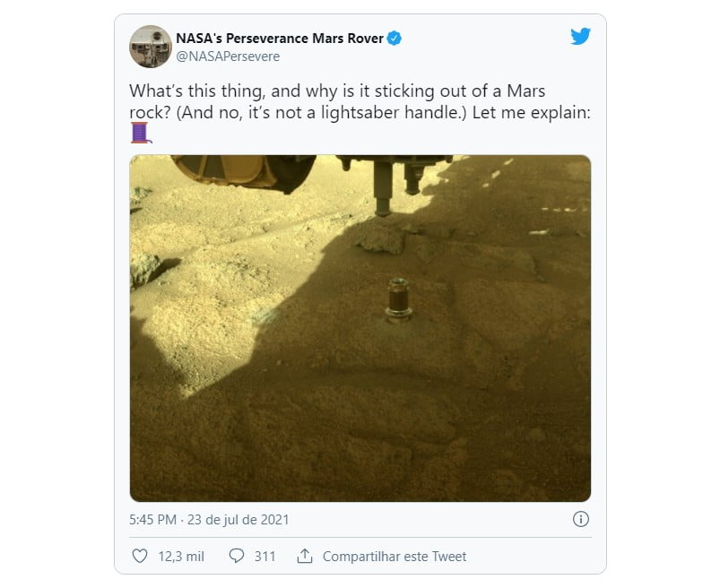Image resolution: width=720 pixels, height=588 pixels.
Task: Click the sample tube in the photo
Action: click(398, 299)
